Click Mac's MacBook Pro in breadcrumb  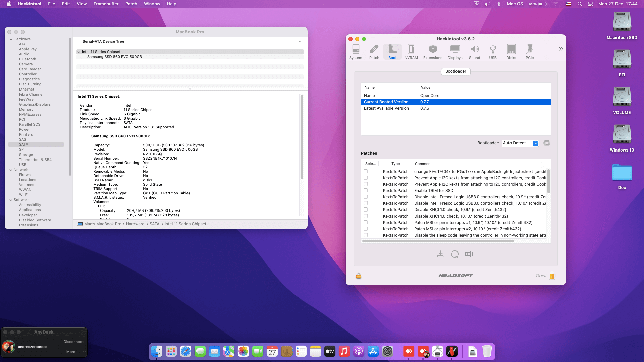click(x=103, y=224)
